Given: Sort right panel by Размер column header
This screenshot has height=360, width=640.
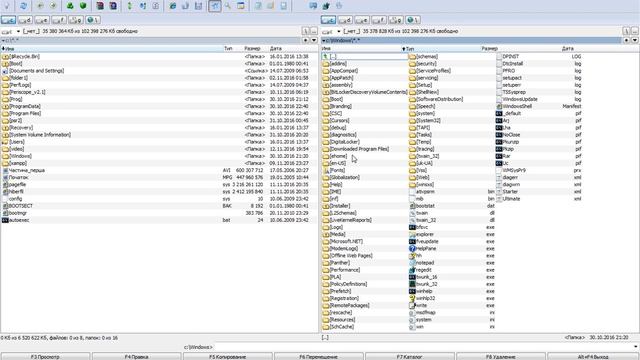Looking at the screenshot, I should (489, 49).
